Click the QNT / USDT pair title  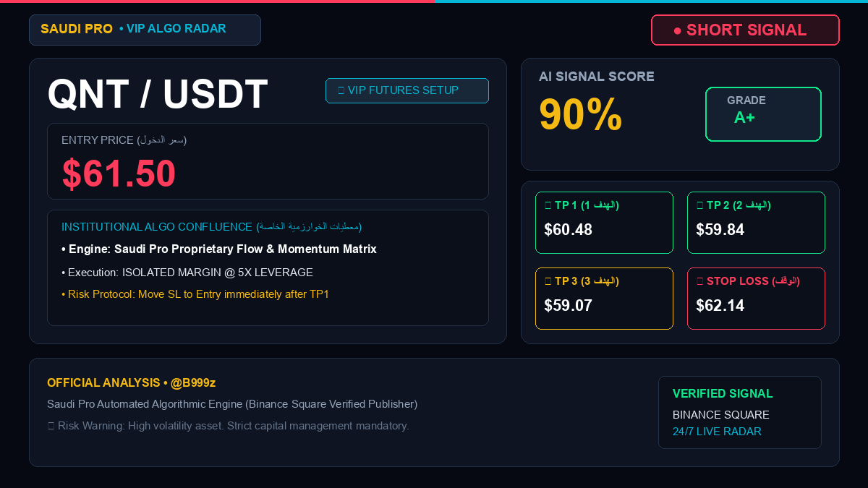[158, 94]
